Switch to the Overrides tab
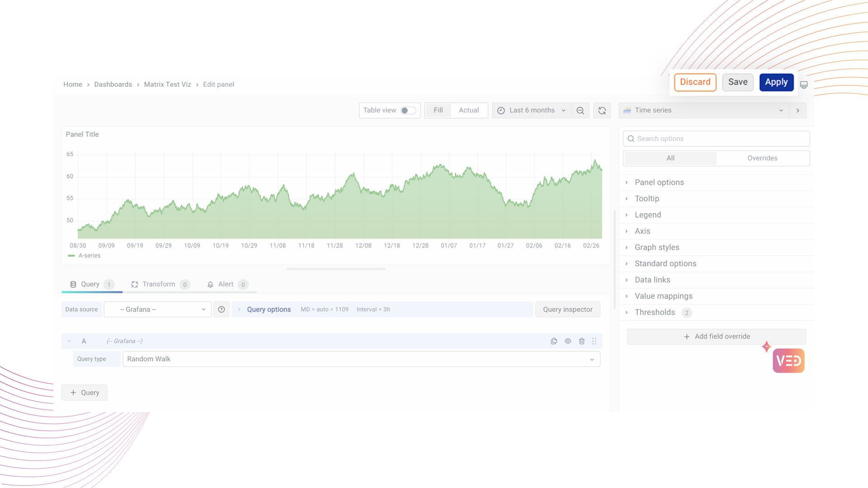Image resolution: width=868 pixels, height=488 pixels. point(762,158)
